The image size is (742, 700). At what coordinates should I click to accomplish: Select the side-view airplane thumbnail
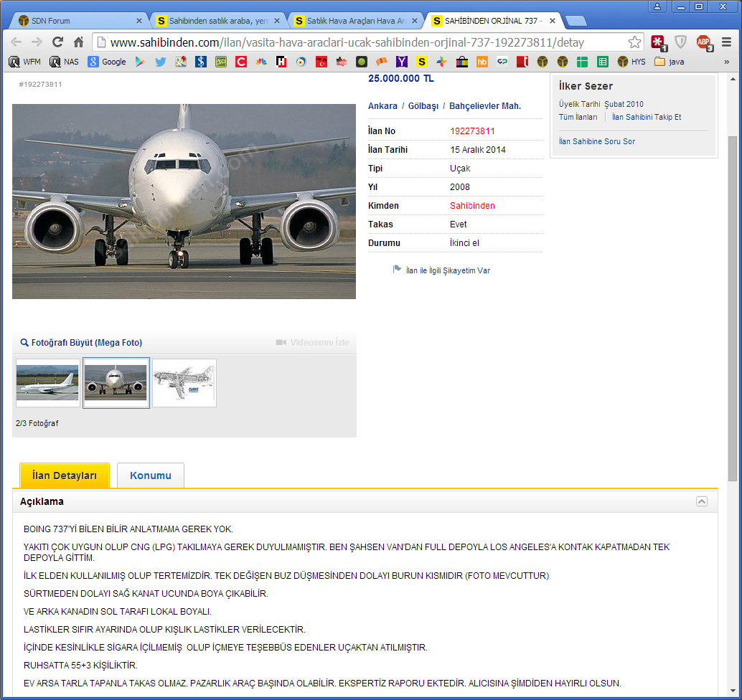tap(48, 383)
